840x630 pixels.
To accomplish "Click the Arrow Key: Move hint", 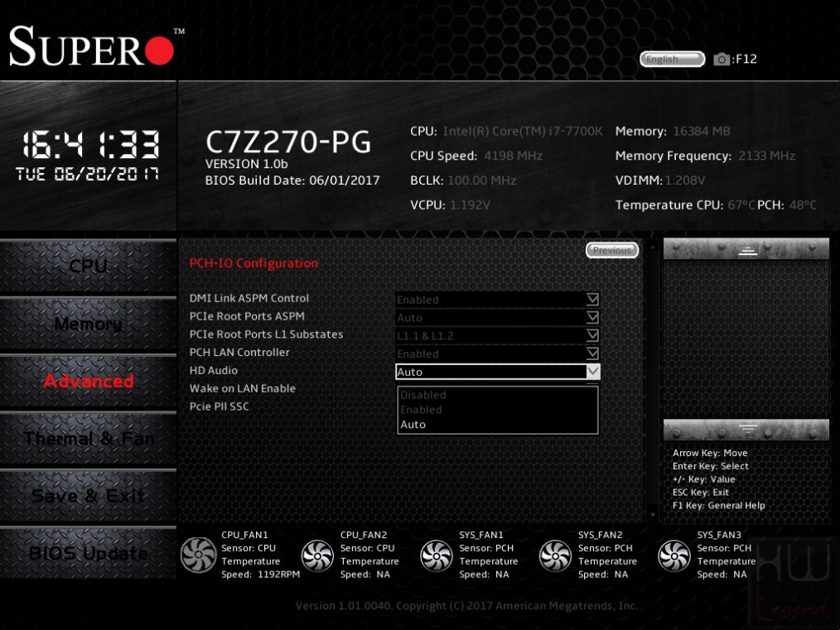I will (710, 453).
